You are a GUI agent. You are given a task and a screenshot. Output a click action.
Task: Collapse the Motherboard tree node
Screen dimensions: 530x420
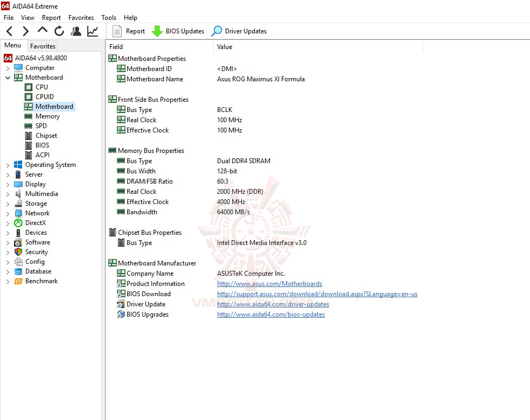click(8, 78)
